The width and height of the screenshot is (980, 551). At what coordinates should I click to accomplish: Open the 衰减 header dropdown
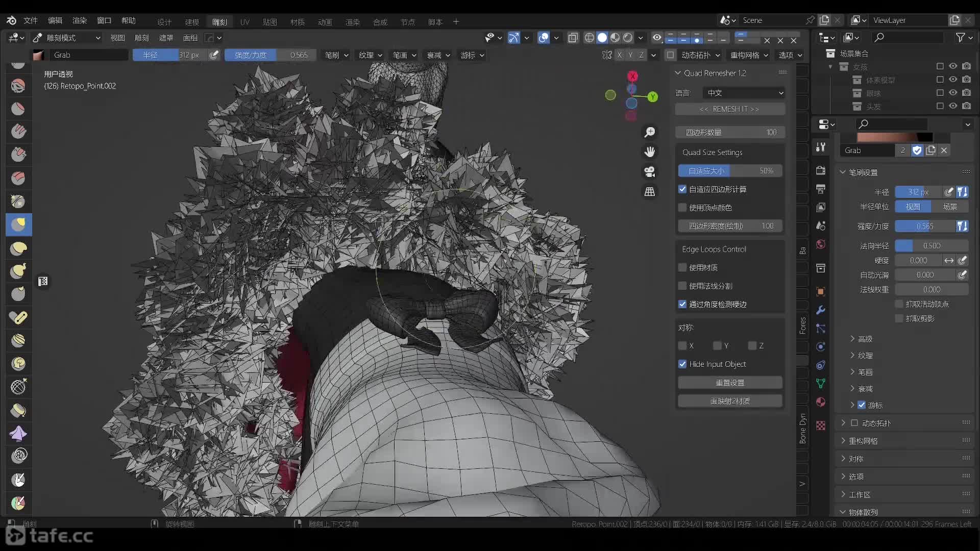point(438,55)
